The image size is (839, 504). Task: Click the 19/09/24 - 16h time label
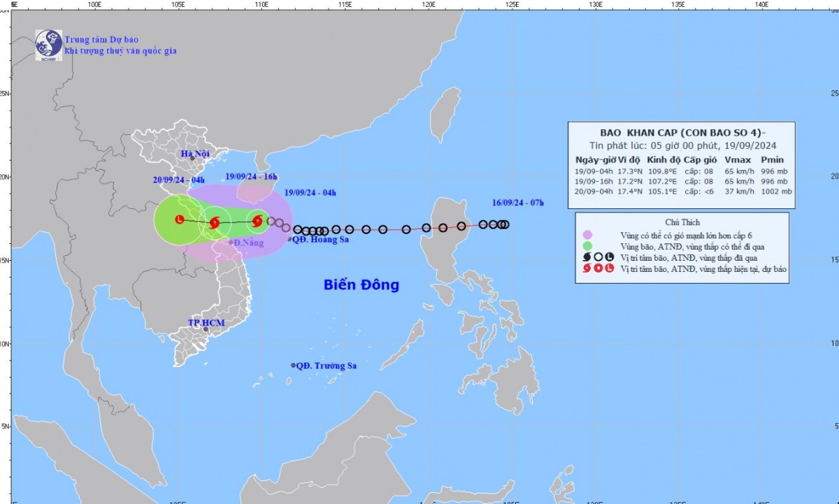(x=252, y=177)
